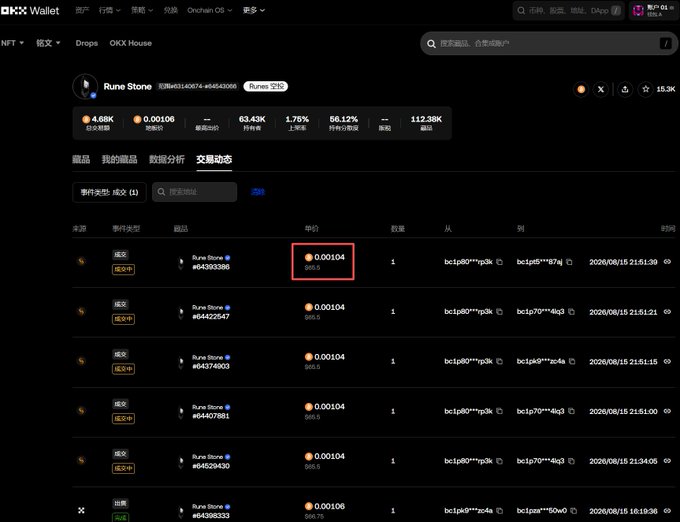Go to OKX House page
The height and width of the screenshot is (522, 680).
pos(131,43)
